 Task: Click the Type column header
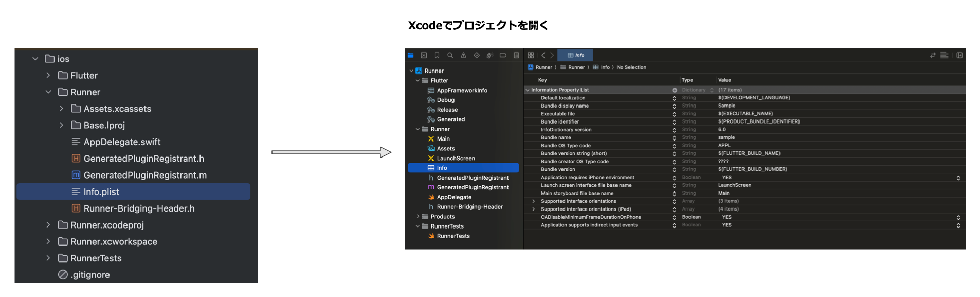coord(687,80)
